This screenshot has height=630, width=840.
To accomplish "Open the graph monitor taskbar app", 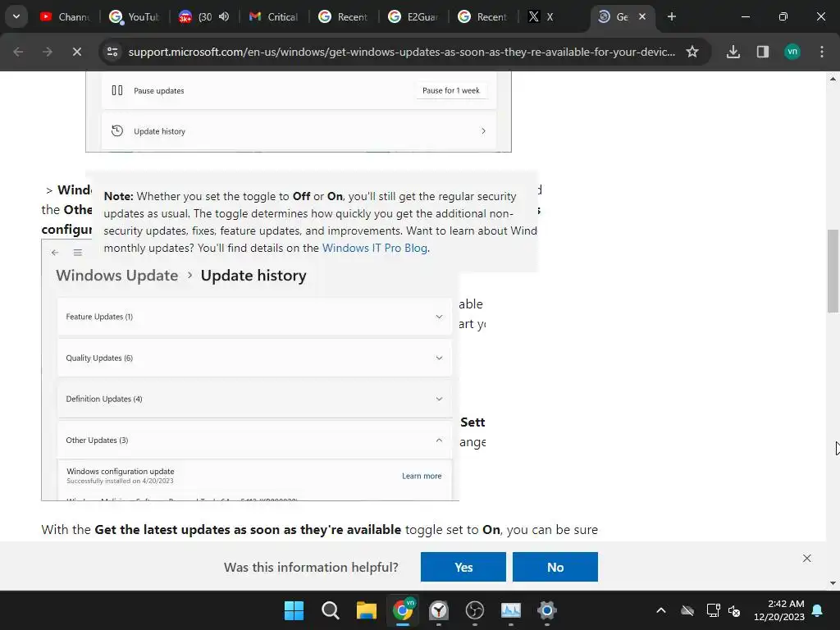I will (510, 610).
